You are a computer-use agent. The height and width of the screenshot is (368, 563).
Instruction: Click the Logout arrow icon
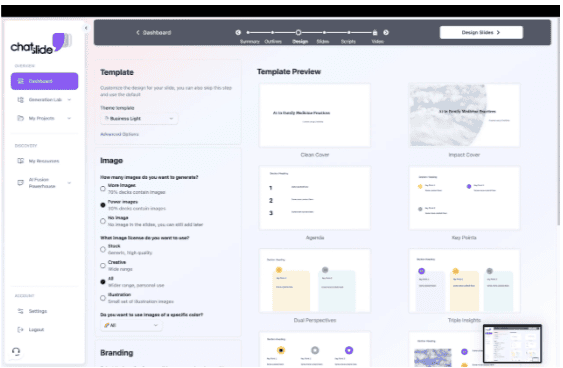[21, 330]
